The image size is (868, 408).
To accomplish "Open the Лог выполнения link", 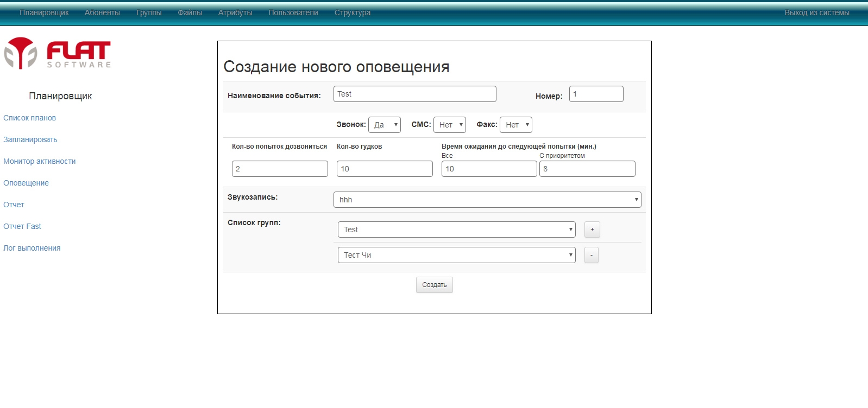I will 32,248.
